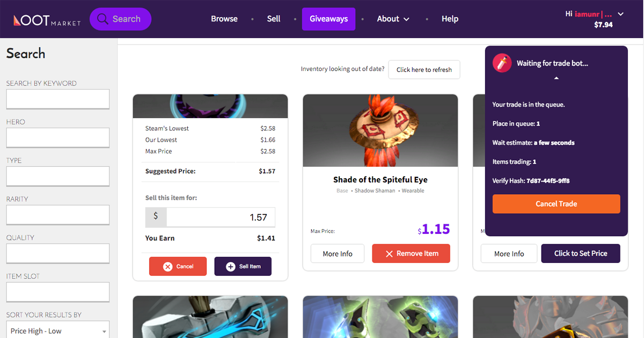
Task: Focus the sell price input showing 1.57
Action: coord(221,217)
